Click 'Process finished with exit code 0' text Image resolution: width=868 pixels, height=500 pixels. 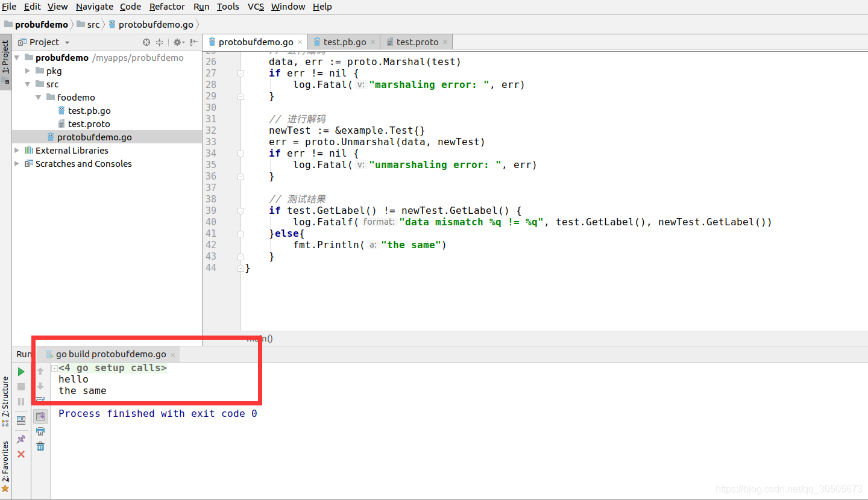pos(158,413)
